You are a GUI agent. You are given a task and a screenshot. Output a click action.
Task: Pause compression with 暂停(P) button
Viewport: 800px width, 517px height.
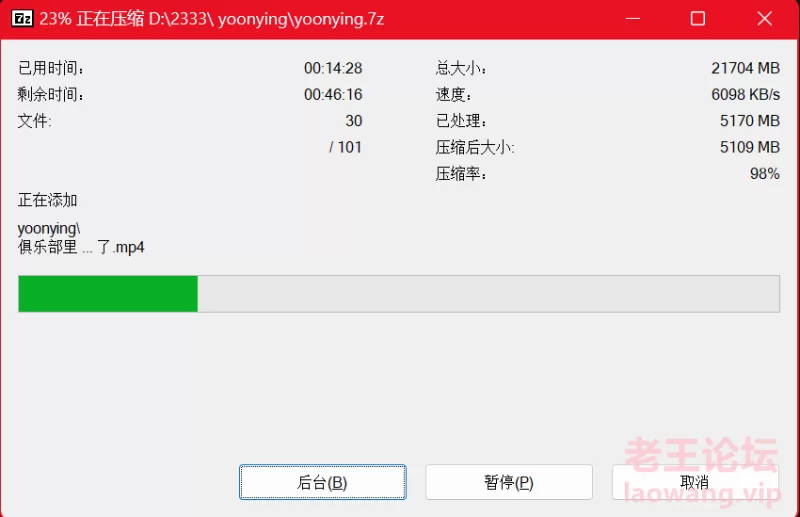click(x=509, y=482)
